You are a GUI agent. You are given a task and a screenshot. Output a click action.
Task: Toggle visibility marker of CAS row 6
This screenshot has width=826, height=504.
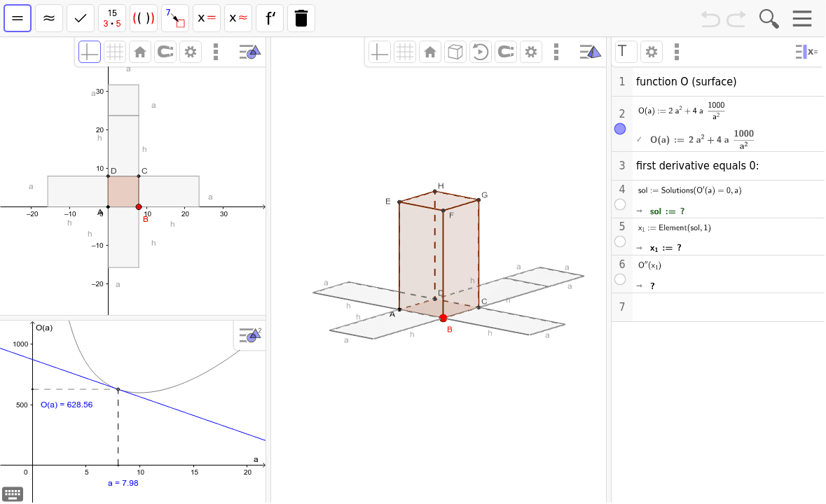click(620, 279)
